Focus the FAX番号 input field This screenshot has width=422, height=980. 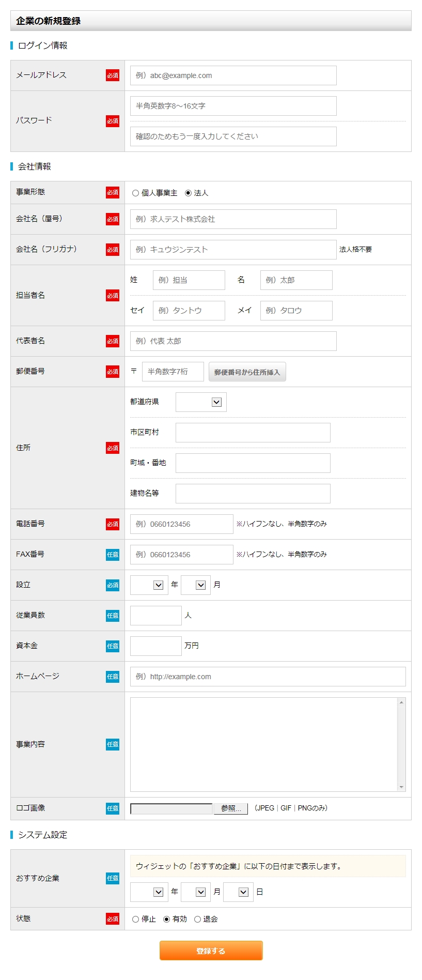coord(182,555)
